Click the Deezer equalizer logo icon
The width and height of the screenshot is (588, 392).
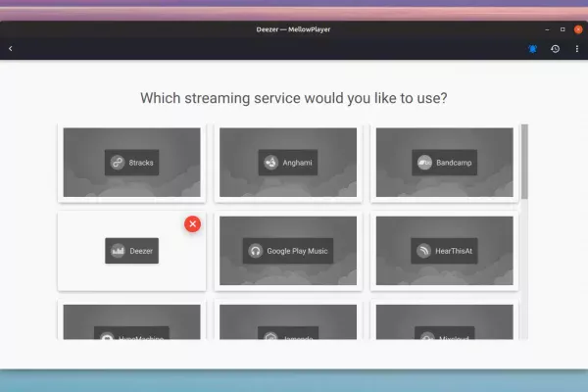tap(118, 251)
